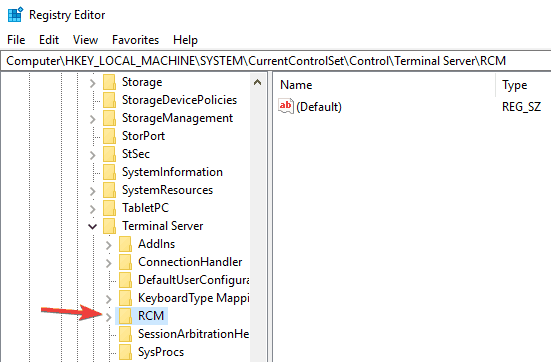Click the AddIns folder icon

[x=125, y=244]
